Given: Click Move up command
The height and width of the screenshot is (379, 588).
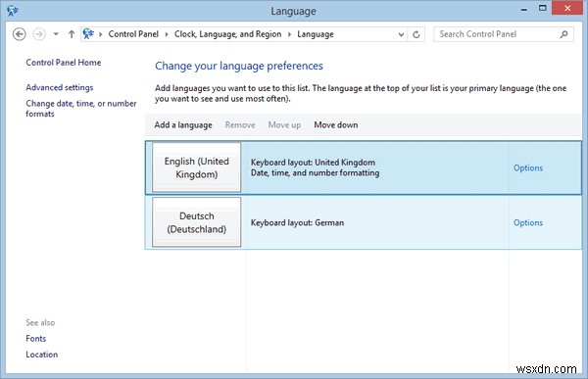Looking at the screenshot, I should pyautogui.click(x=284, y=124).
